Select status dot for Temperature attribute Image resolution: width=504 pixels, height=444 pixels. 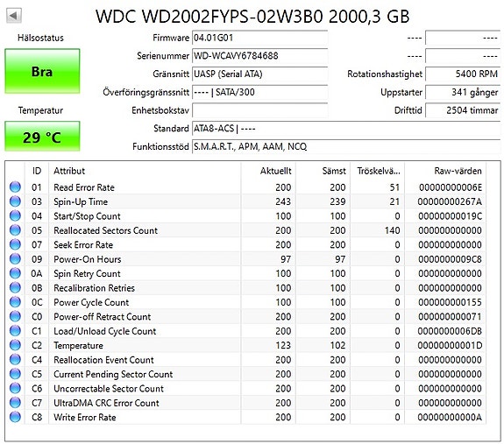(15, 345)
